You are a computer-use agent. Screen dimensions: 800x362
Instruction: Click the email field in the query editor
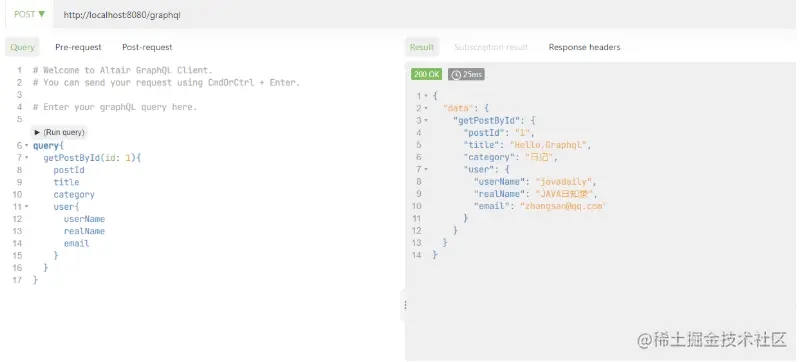click(x=77, y=244)
